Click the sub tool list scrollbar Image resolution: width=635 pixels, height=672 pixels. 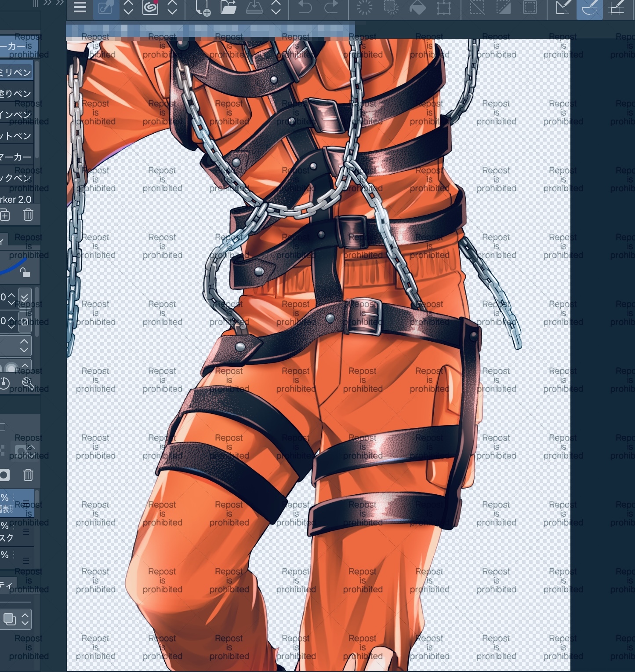(37, 110)
